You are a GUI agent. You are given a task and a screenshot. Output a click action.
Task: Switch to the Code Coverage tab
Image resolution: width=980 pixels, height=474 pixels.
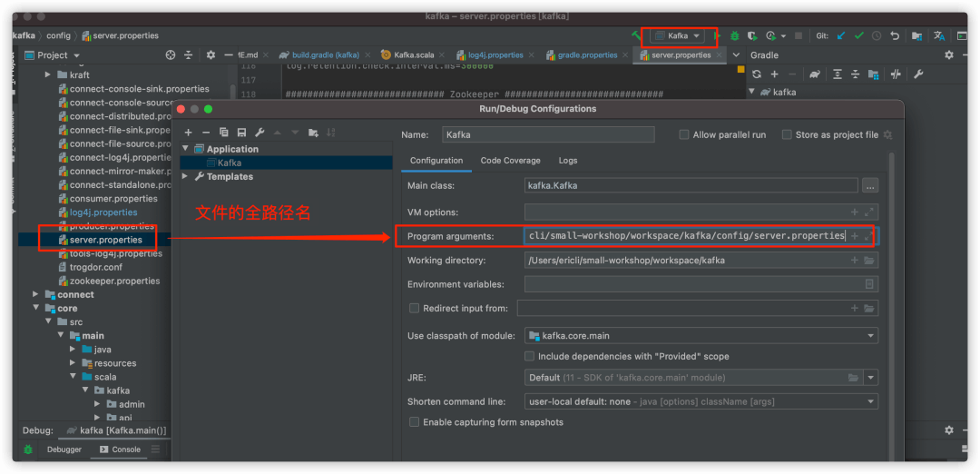[x=510, y=161]
